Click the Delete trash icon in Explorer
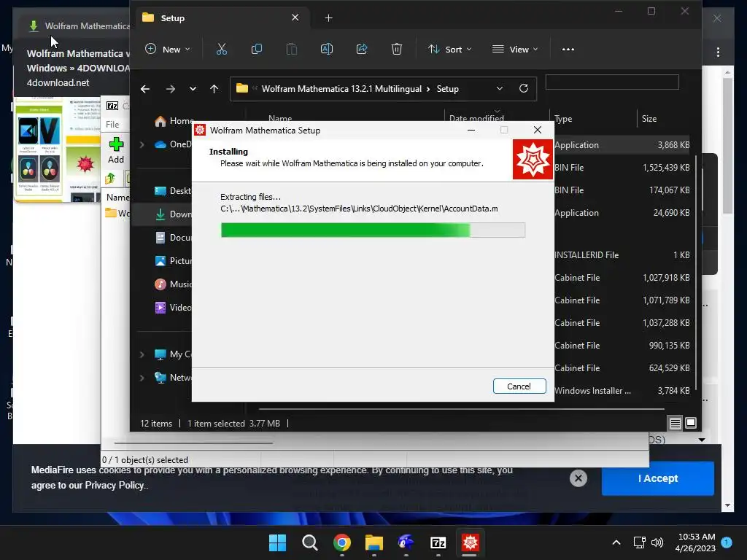 point(396,49)
